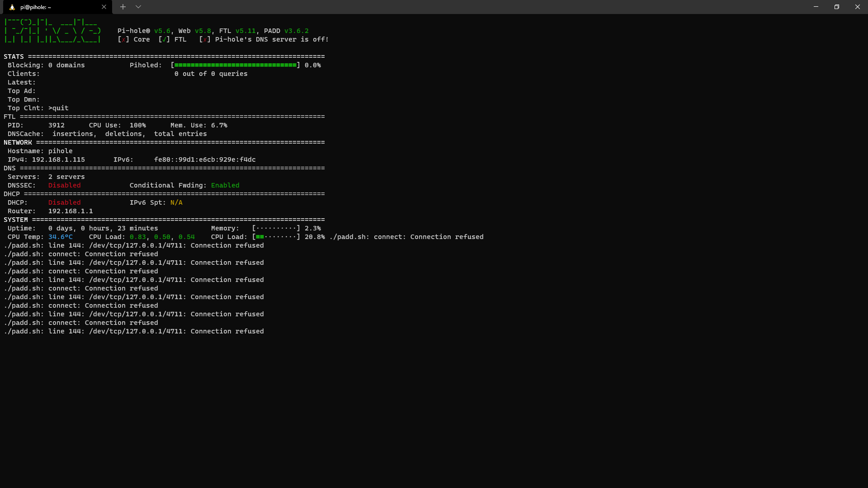Click "2 servers" text
This screenshot has height=488, width=868.
coord(66,177)
